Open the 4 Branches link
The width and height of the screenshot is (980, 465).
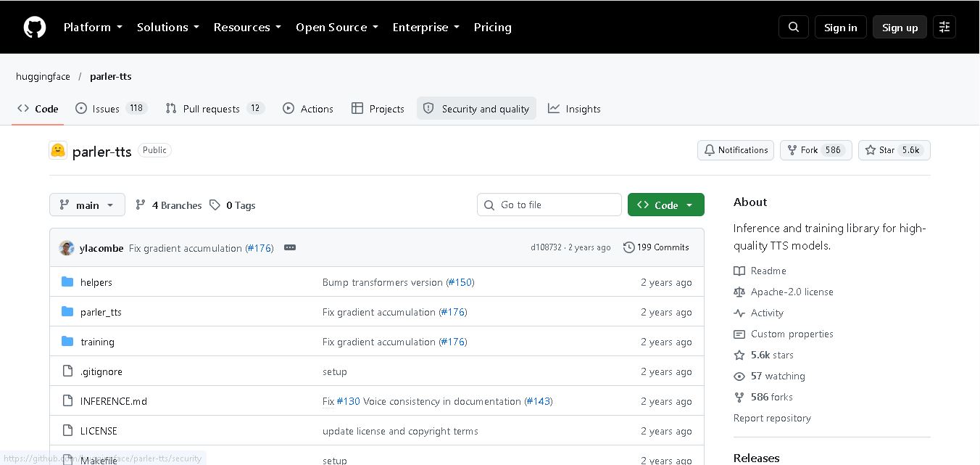(x=168, y=205)
